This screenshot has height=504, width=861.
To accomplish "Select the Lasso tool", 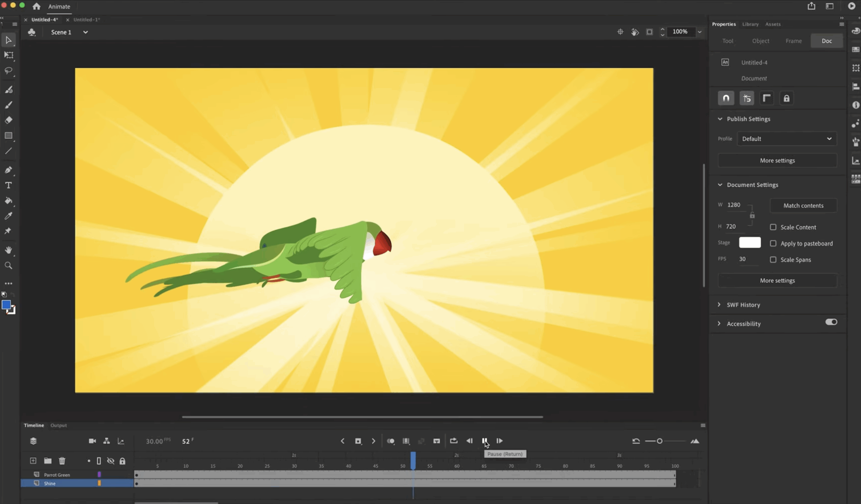I will tap(8, 71).
